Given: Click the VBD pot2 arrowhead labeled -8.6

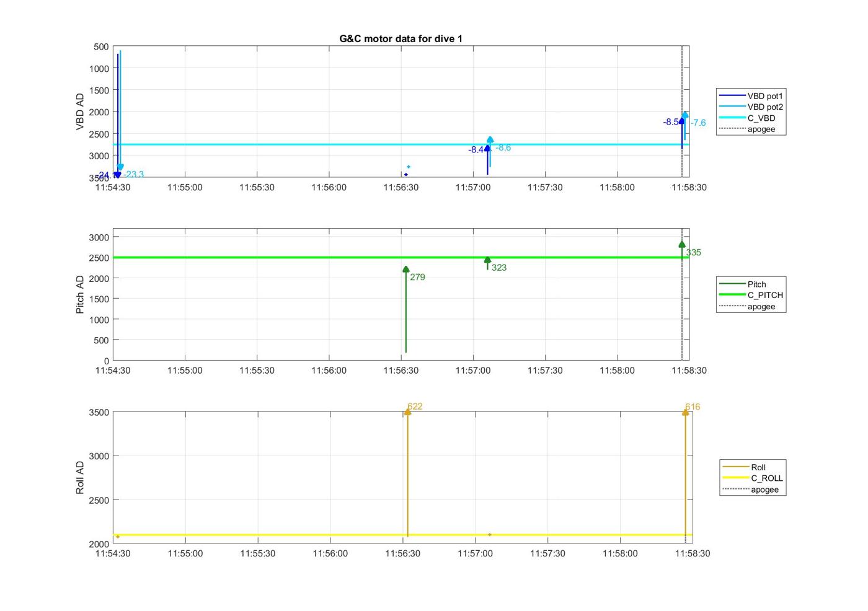Looking at the screenshot, I should 490,140.
